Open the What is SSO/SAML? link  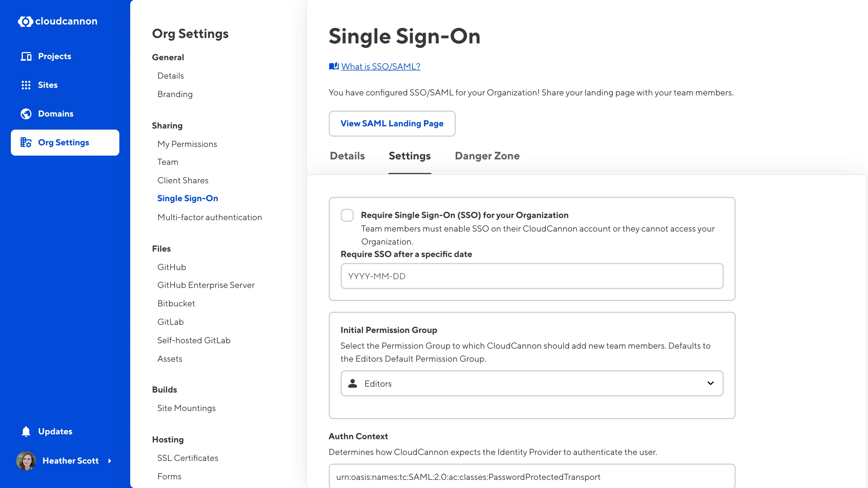pos(380,66)
